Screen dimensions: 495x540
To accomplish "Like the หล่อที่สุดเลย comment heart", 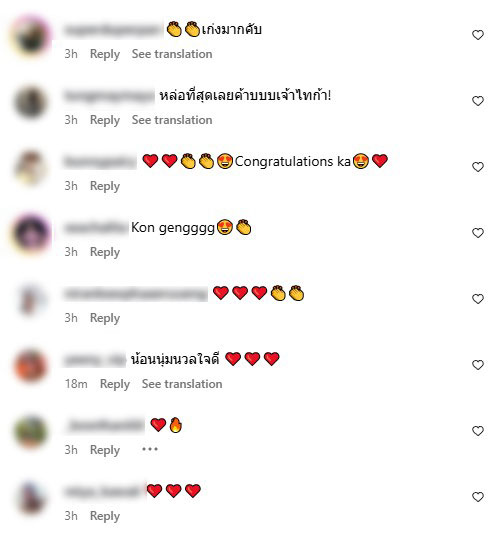I will pos(477,101).
